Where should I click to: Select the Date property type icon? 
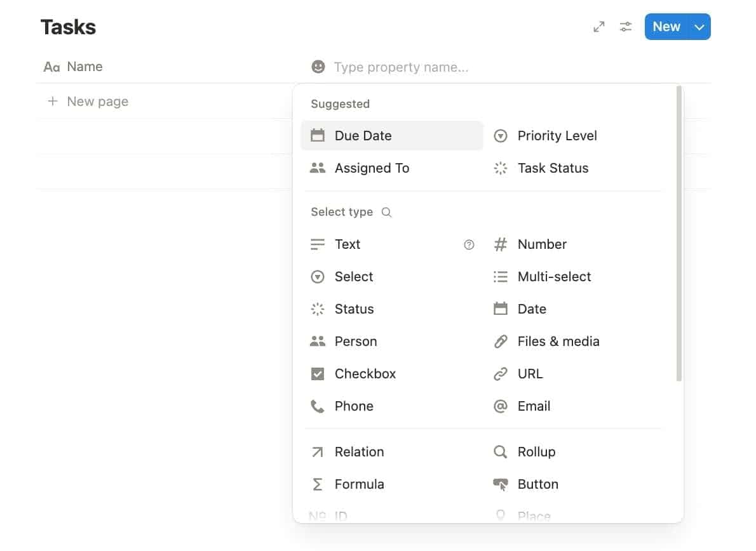coord(501,309)
